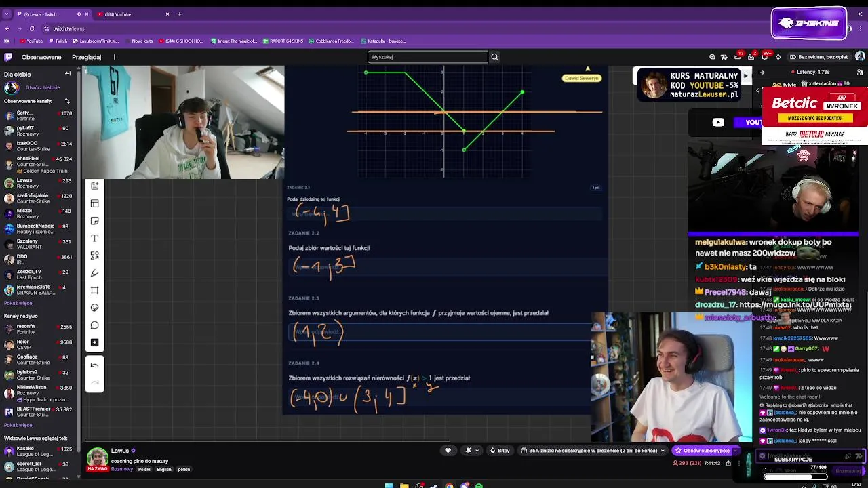Open a new browser tab
The width and height of the screenshot is (868, 488).
click(179, 14)
